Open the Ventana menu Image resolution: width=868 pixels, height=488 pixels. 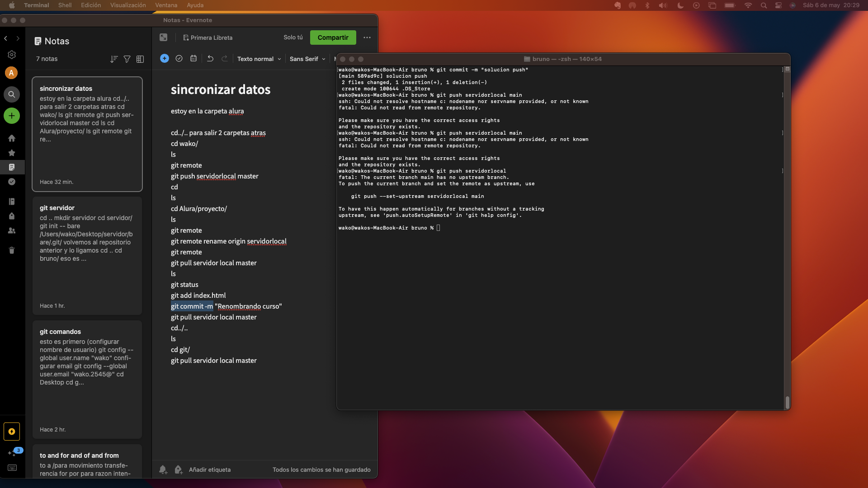point(166,5)
